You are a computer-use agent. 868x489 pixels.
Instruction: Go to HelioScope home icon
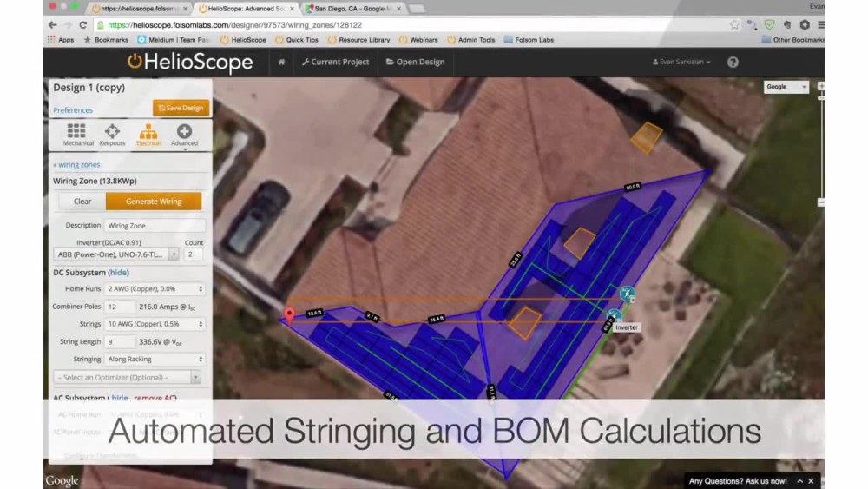click(281, 62)
